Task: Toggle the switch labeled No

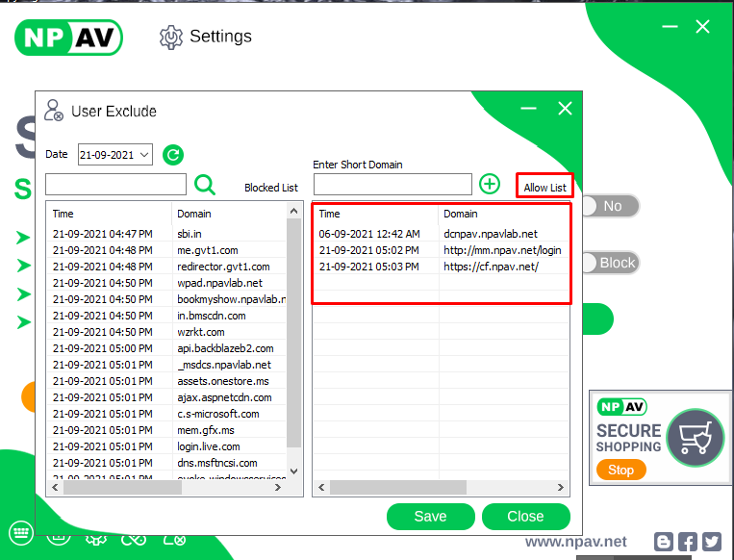Action: pos(610,206)
